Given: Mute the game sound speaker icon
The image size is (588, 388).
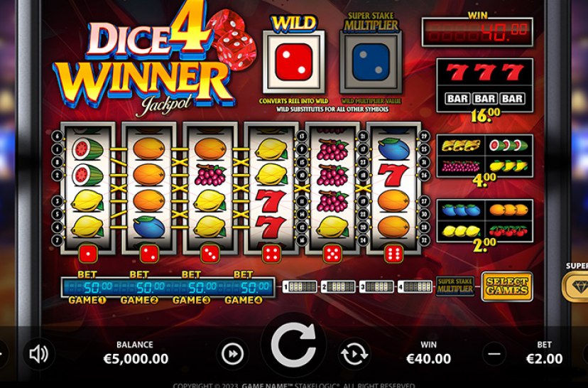Looking at the screenshot, I should coord(38,353).
